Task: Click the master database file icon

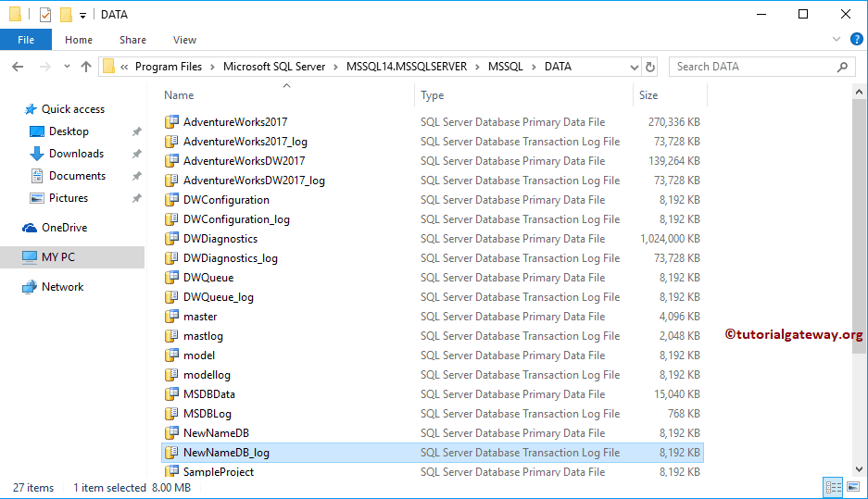Action: tap(171, 316)
